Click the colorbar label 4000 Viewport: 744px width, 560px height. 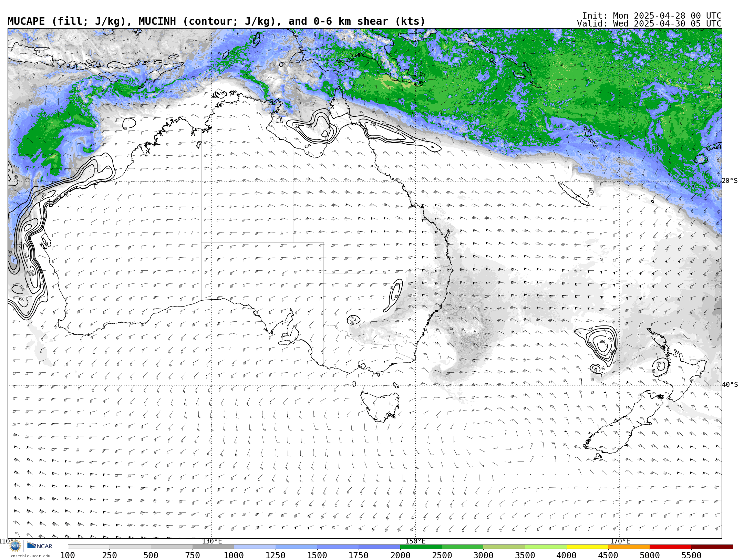pos(567,556)
